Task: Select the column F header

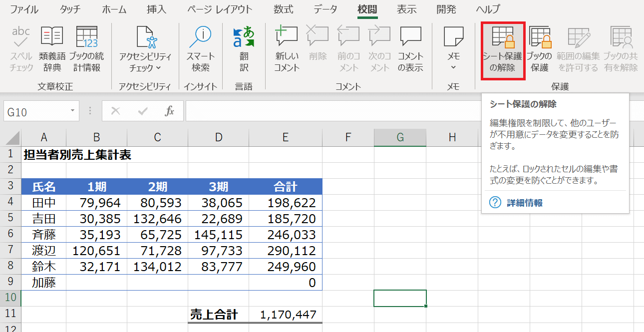Action: (x=348, y=137)
